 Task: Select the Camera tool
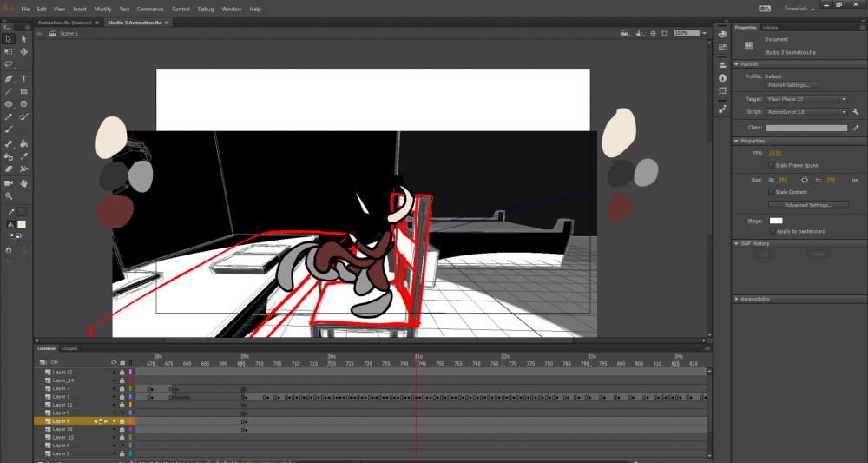coord(9,183)
